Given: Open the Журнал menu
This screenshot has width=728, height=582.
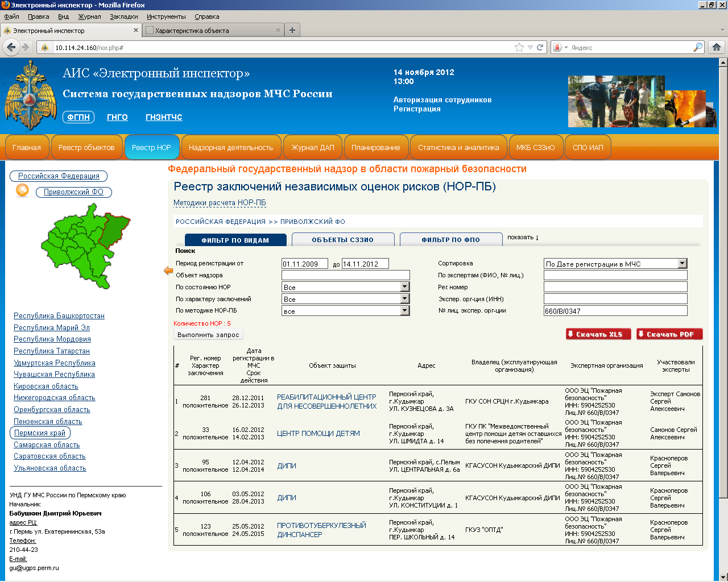Looking at the screenshot, I should pyautogui.click(x=89, y=16).
